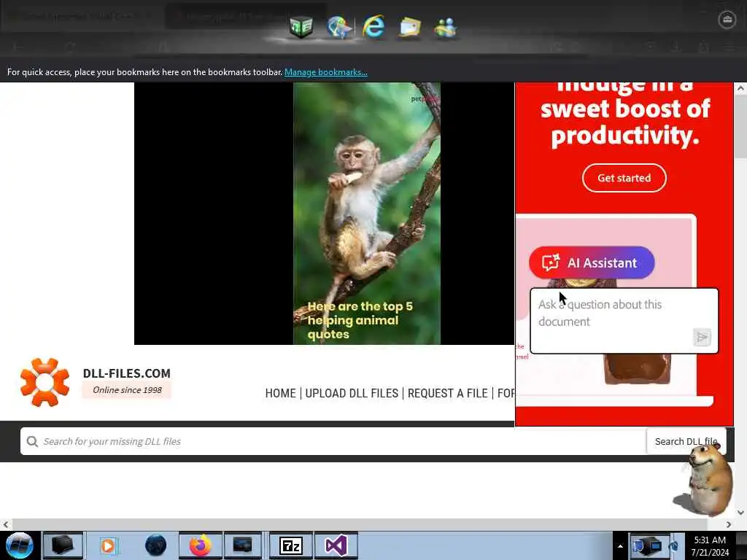Click the send arrow in question box
The image size is (747, 560).
pyautogui.click(x=702, y=337)
